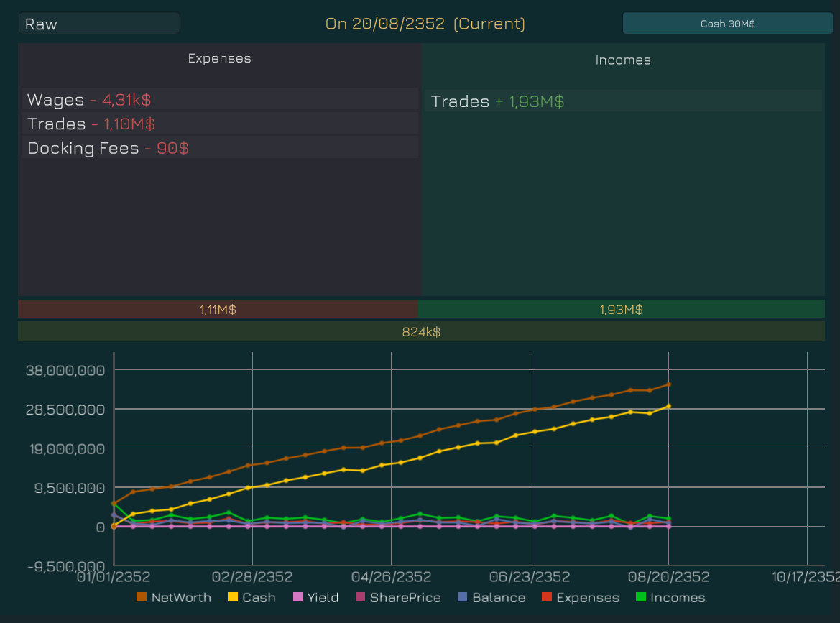Click the Cash 30M$ button
Viewport: 840px width, 623px height.
tap(727, 24)
